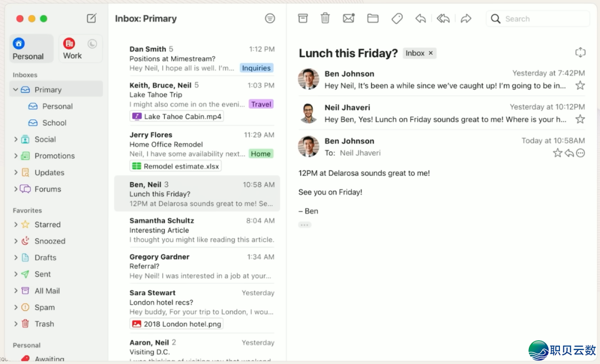Click the reply all arrow icon
The image size is (600, 364).
coord(443,18)
